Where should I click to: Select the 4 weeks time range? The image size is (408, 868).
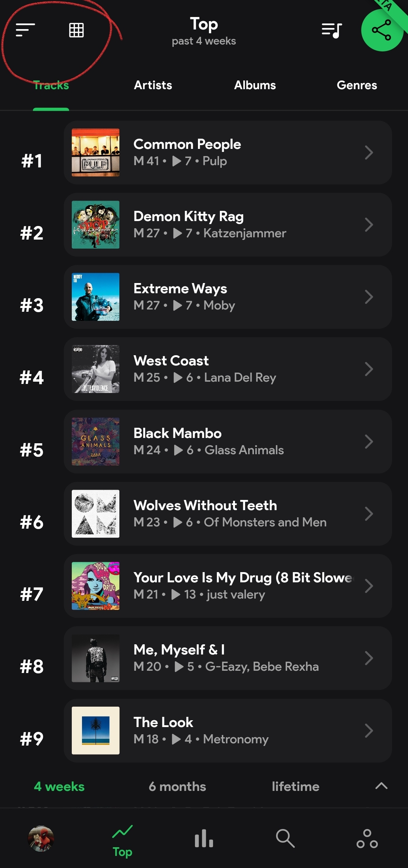coord(59,786)
